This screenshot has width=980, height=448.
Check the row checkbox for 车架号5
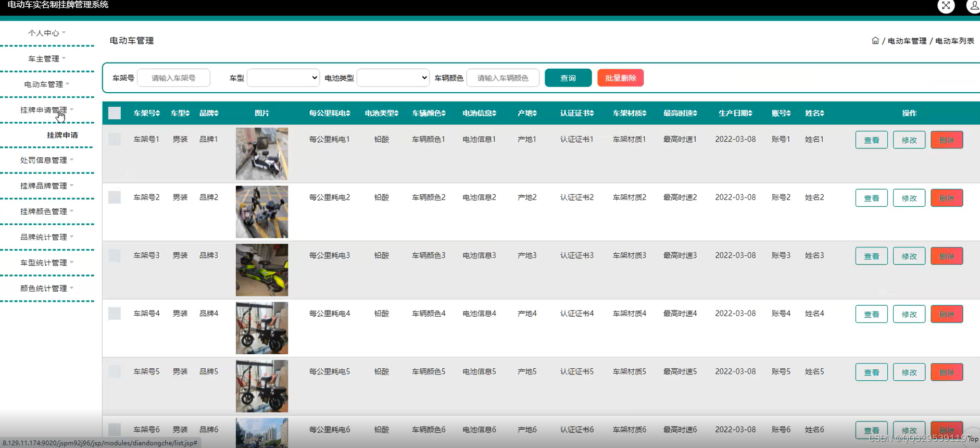click(115, 371)
